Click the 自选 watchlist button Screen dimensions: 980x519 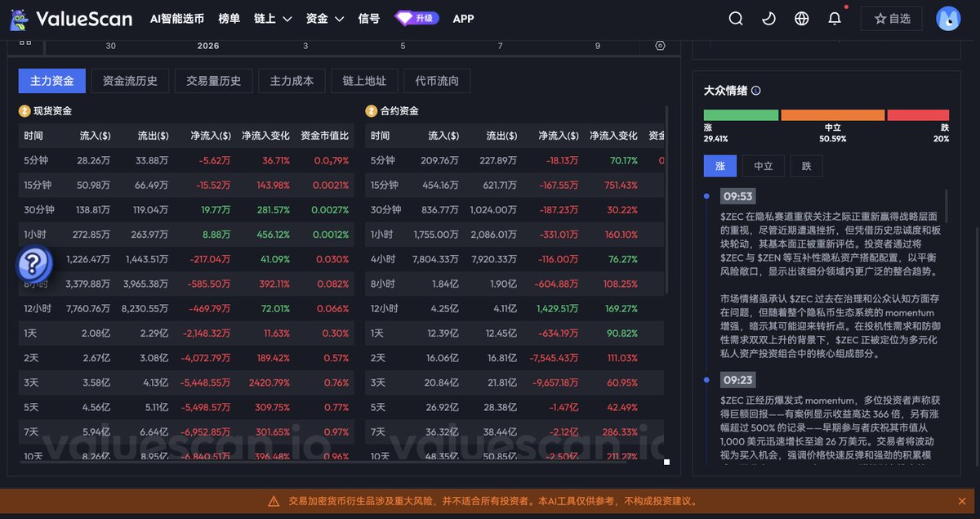coord(892,19)
